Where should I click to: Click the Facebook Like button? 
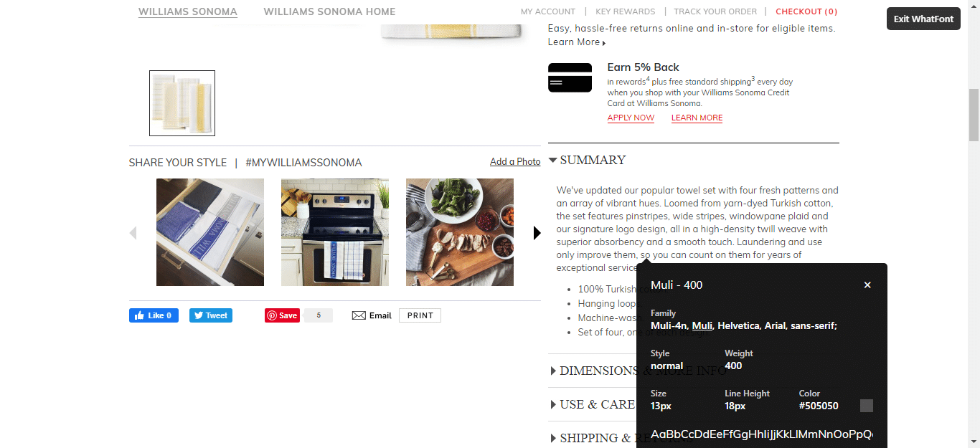pyautogui.click(x=154, y=315)
